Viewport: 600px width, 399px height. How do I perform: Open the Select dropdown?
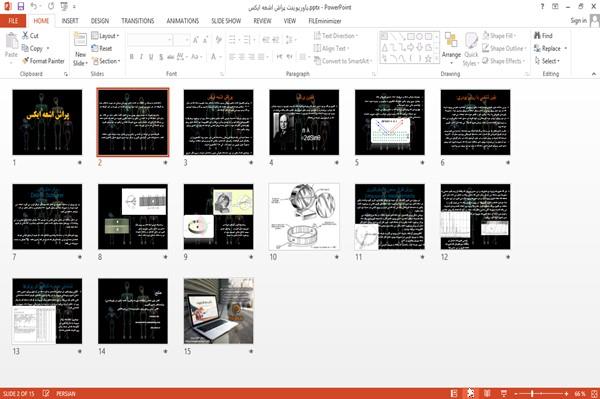pyautogui.click(x=547, y=61)
